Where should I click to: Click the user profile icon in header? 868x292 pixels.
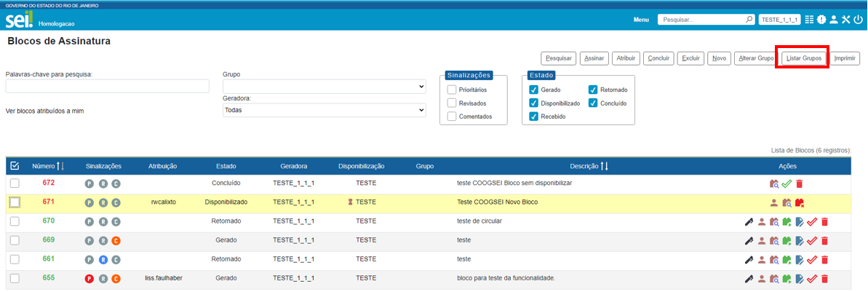point(834,20)
